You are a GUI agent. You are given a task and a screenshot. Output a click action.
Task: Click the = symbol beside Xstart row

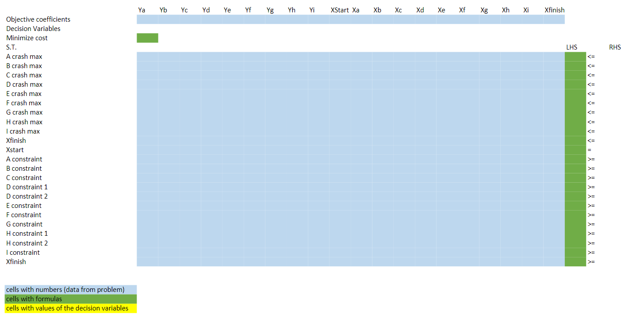point(590,149)
